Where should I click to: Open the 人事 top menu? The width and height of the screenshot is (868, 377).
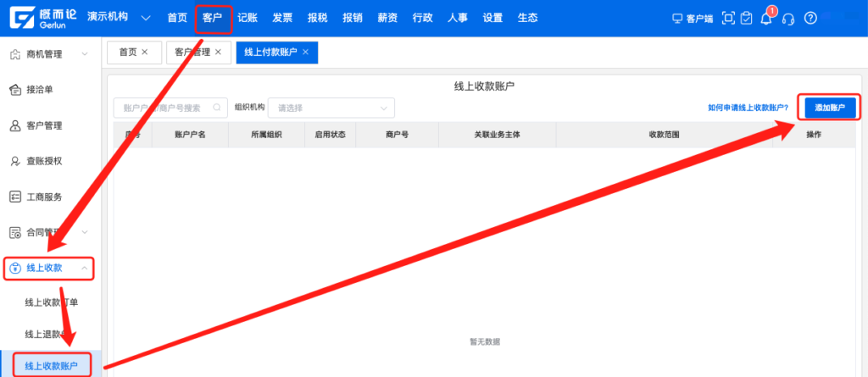coord(458,18)
